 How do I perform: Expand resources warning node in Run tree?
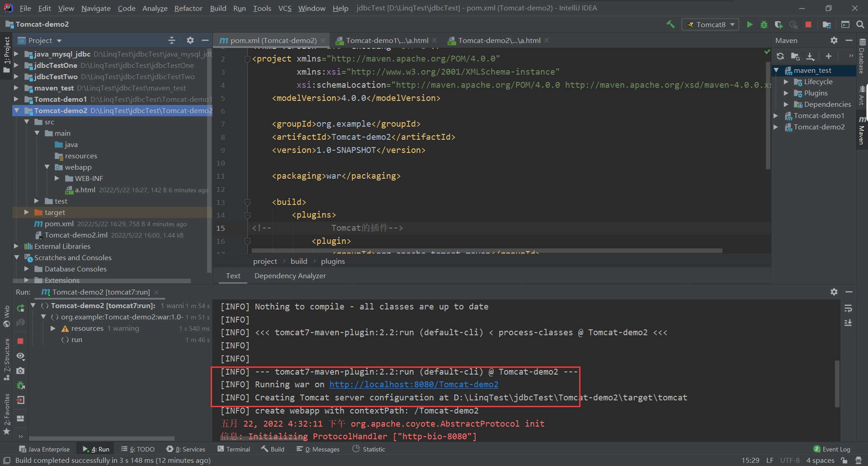53,328
